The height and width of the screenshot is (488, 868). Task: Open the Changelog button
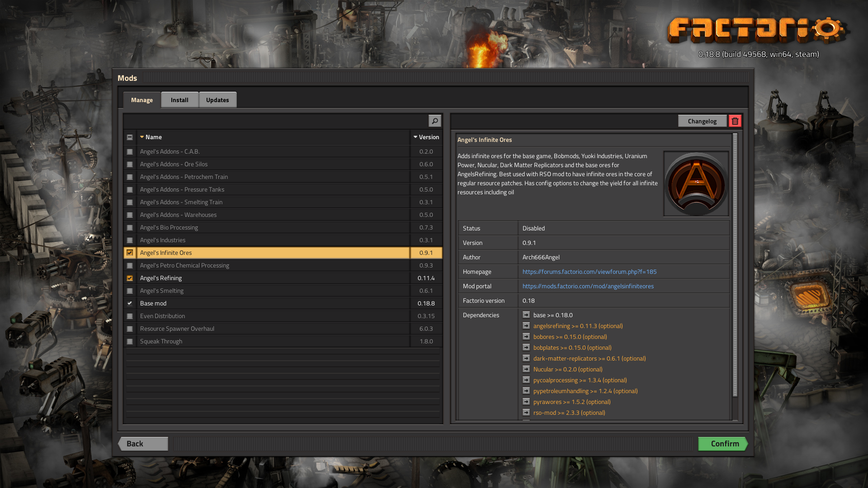pyautogui.click(x=702, y=121)
